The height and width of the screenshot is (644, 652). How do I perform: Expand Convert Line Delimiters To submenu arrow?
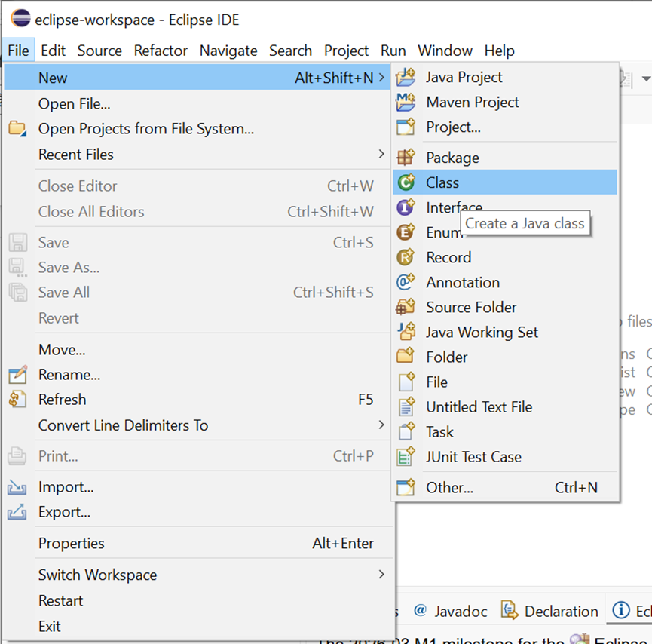pyautogui.click(x=381, y=425)
